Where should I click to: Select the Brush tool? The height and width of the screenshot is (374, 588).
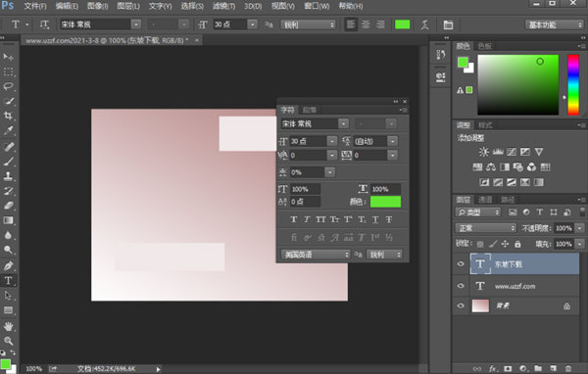pyautogui.click(x=8, y=162)
